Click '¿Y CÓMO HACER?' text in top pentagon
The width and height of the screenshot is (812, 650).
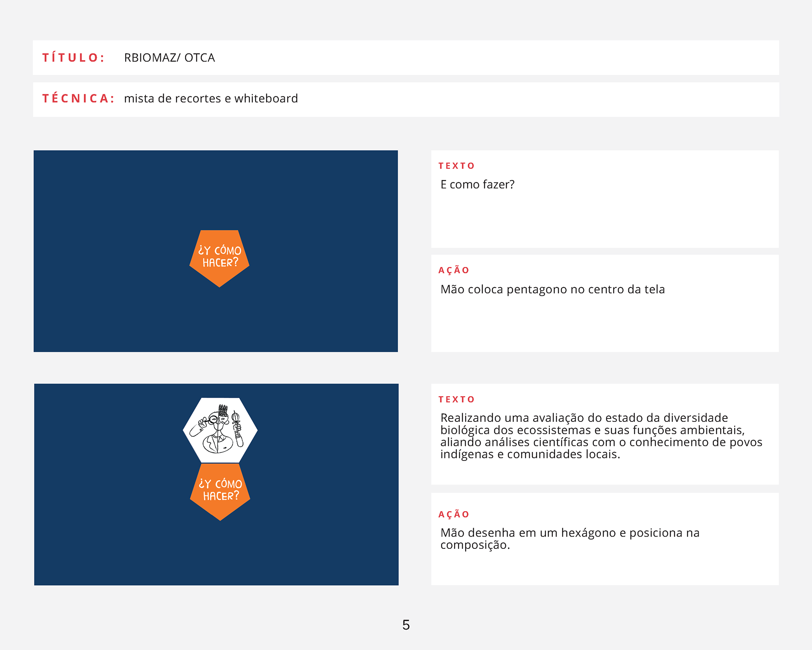pyautogui.click(x=220, y=256)
